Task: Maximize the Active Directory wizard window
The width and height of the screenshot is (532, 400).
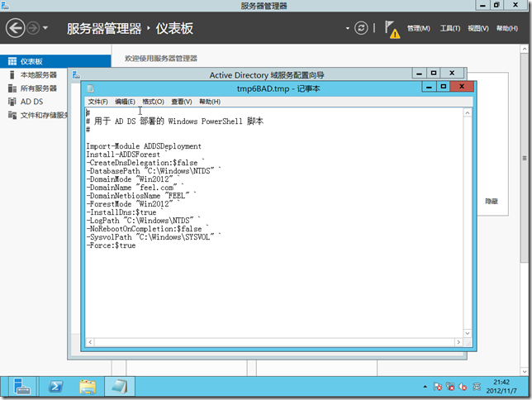Action: pyautogui.click(x=433, y=73)
